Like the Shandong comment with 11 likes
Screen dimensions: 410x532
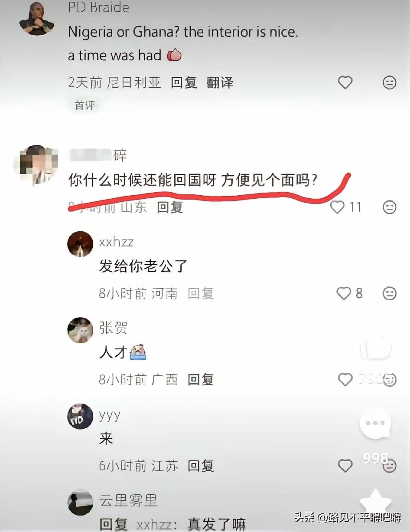(x=337, y=207)
